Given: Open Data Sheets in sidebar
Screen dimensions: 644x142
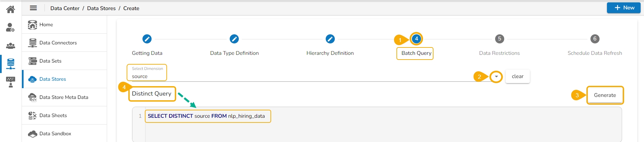Looking at the screenshot, I should click(x=53, y=115).
